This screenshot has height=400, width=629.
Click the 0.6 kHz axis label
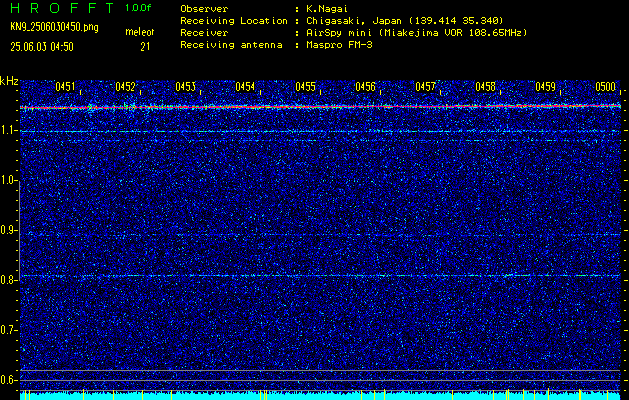[x=8, y=380]
